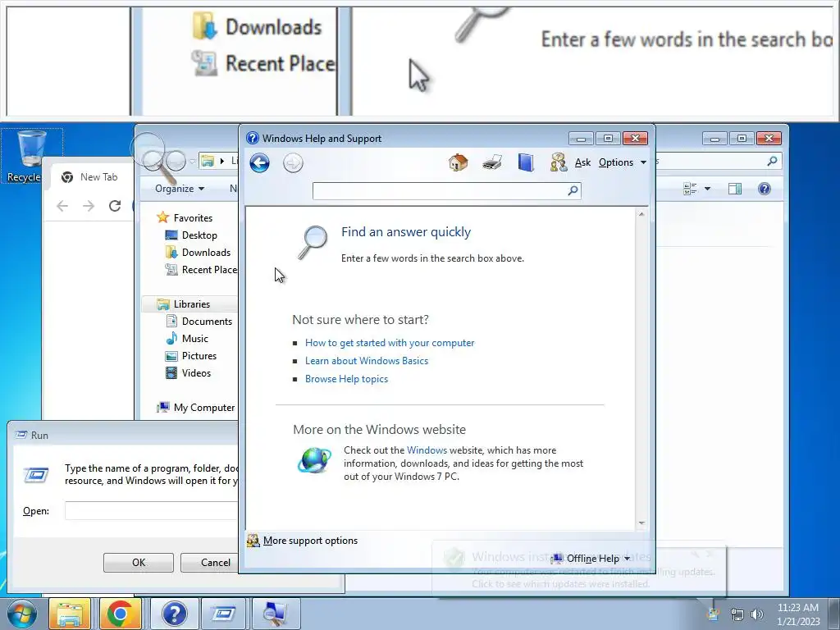Select Downloads in Explorer Favorites

(x=206, y=253)
